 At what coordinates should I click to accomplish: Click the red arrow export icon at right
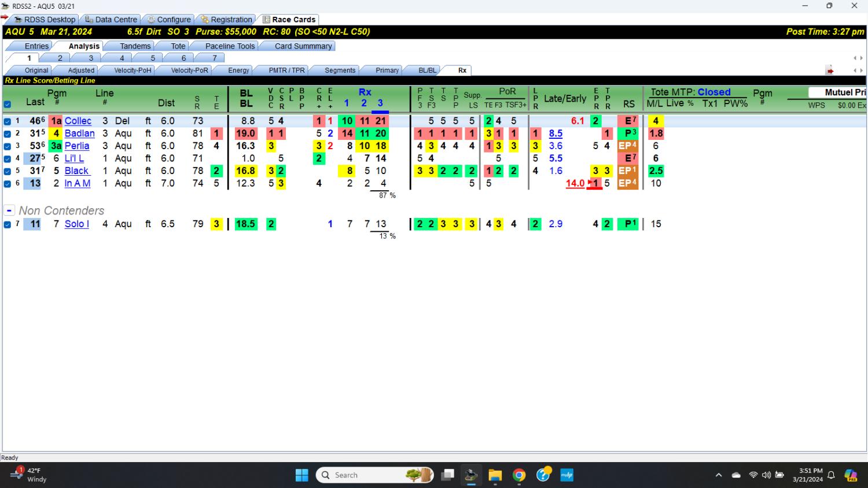click(830, 71)
